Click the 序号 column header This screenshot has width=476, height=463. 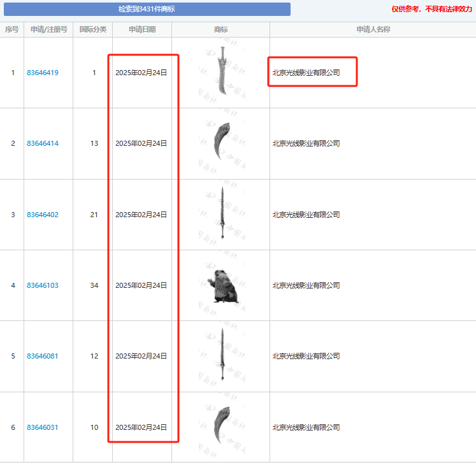click(x=11, y=29)
